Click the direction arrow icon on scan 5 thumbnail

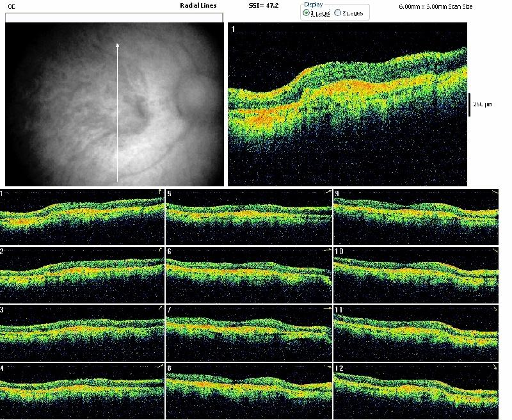(x=327, y=191)
